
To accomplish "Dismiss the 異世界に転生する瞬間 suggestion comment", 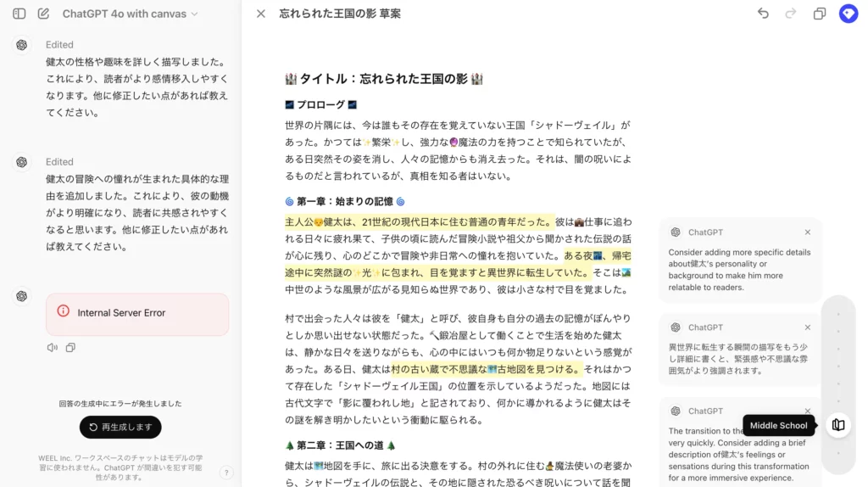I will pos(807,327).
